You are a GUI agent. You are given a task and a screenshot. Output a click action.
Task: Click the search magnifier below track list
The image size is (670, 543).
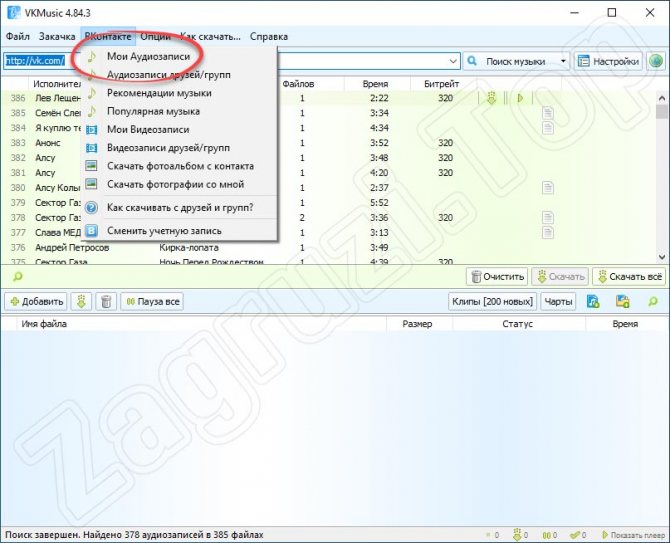click(x=18, y=277)
